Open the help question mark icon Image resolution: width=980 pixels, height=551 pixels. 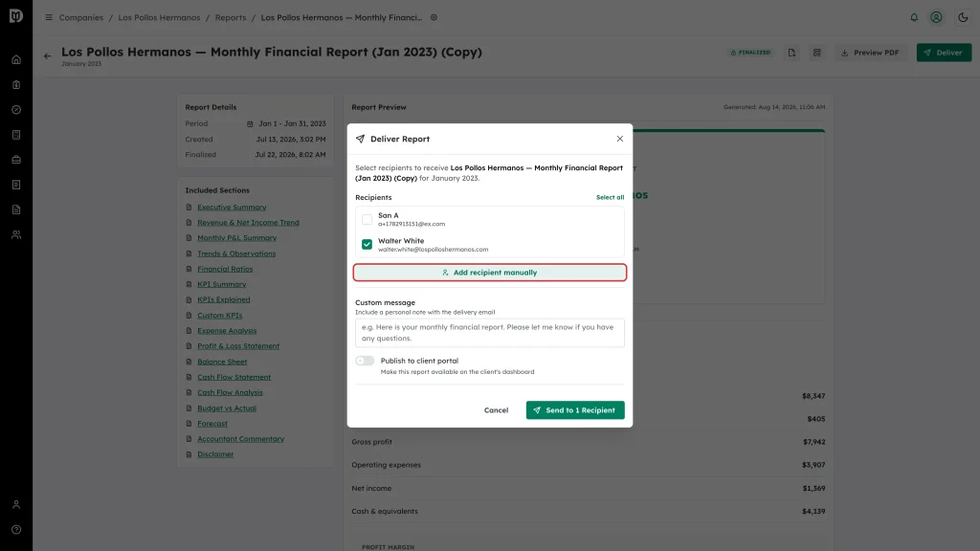(16, 530)
